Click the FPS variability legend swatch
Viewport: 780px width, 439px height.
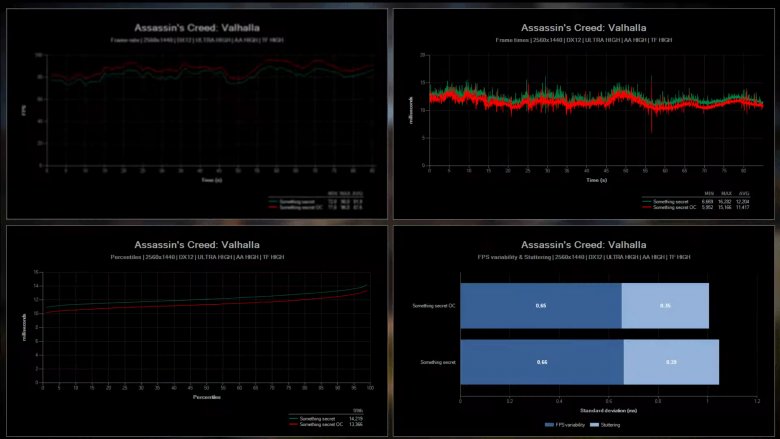tap(549, 425)
